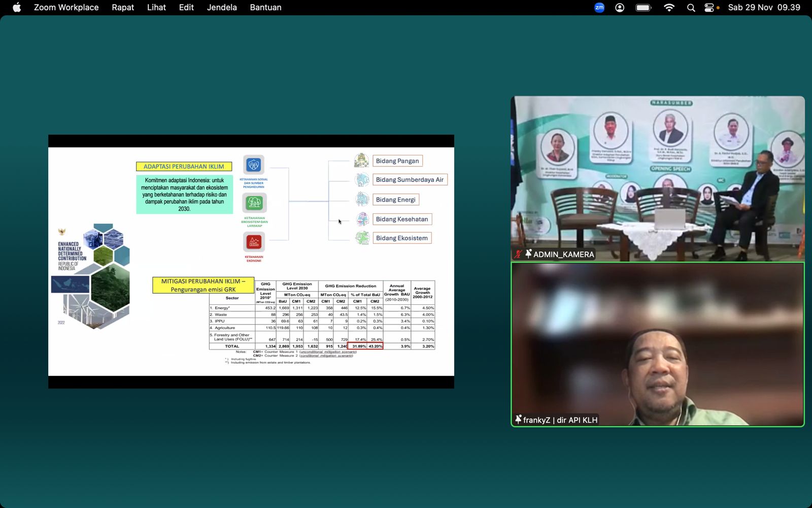The image size is (812, 508).
Task: Click the muted microphone icon on ADMIN_KAMERA
Action: tap(518, 254)
